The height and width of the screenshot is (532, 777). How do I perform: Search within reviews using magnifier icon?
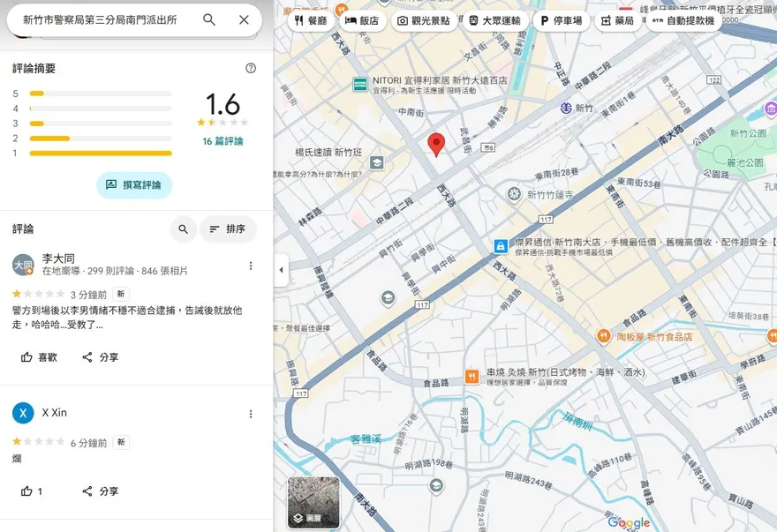[x=183, y=229]
